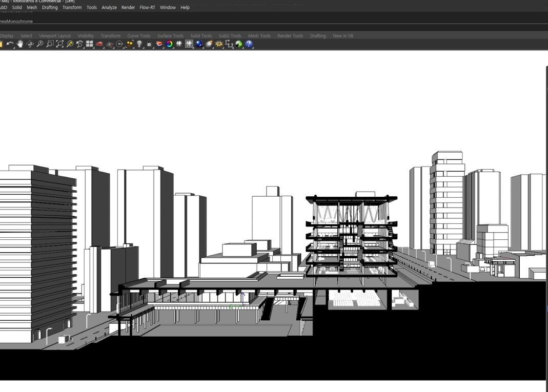Switch to the Visibility toolbar tab
548x392 pixels.
tap(86, 36)
